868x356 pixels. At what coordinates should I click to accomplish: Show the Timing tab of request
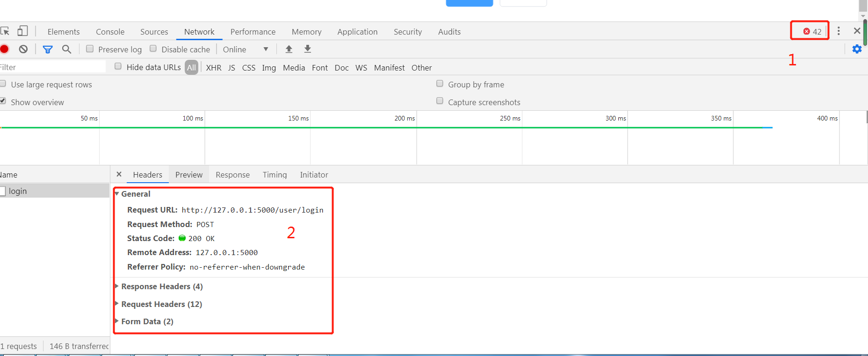coord(275,175)
